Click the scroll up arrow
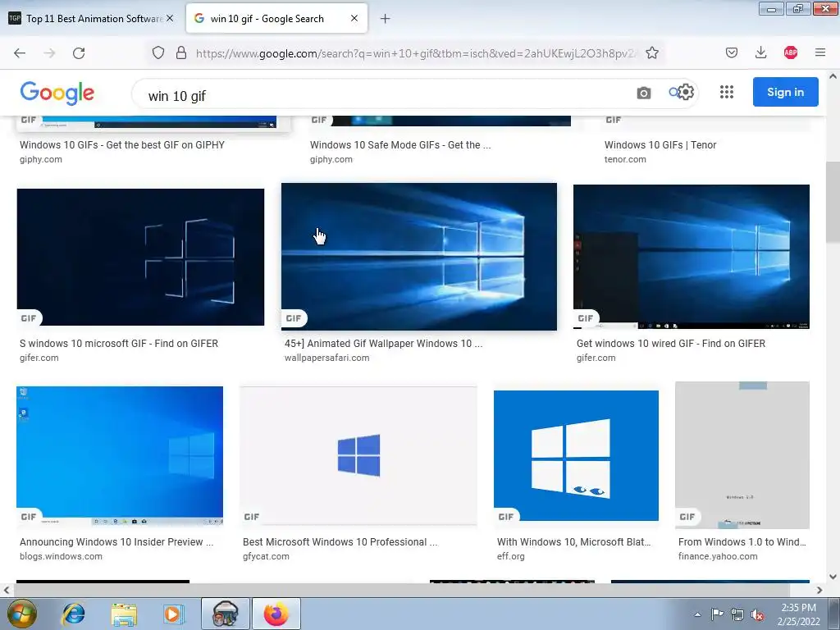Image resolution: width=840 pixels, height=630 pixels. coord(833,76)
